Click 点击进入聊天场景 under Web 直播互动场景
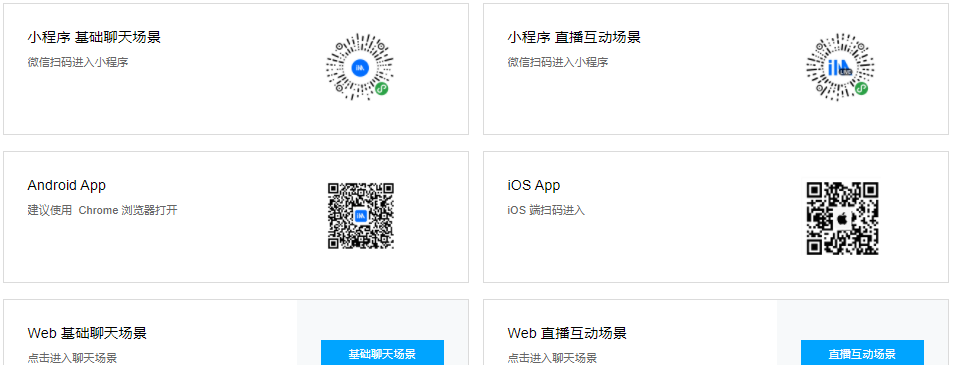Viewport: 953px width, 365px height. 552,358
